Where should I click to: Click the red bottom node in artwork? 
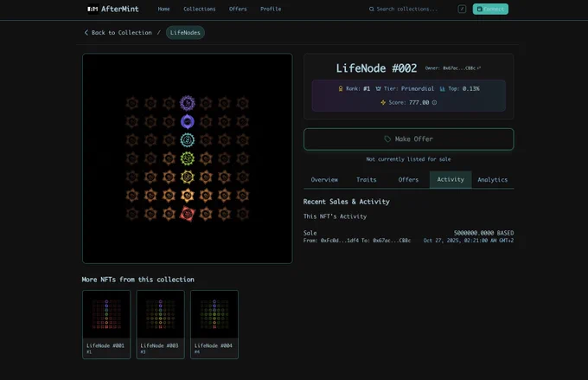tap(188, 214)
